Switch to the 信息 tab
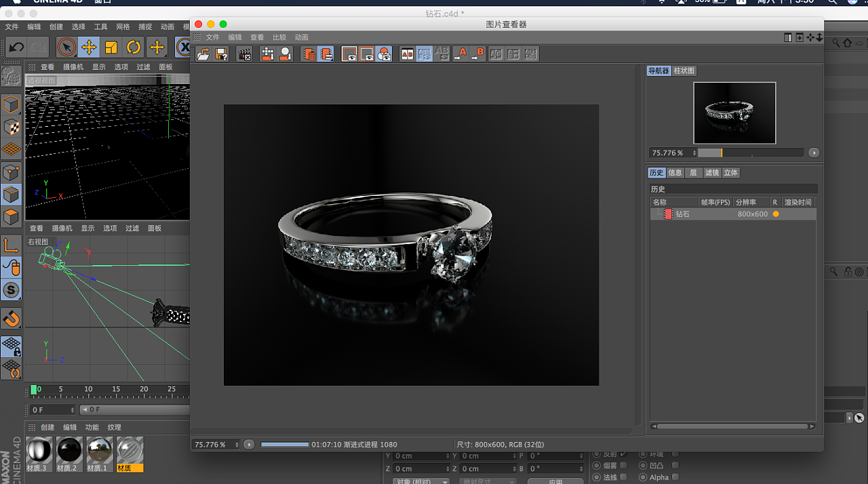 click(x=675, y=173)
